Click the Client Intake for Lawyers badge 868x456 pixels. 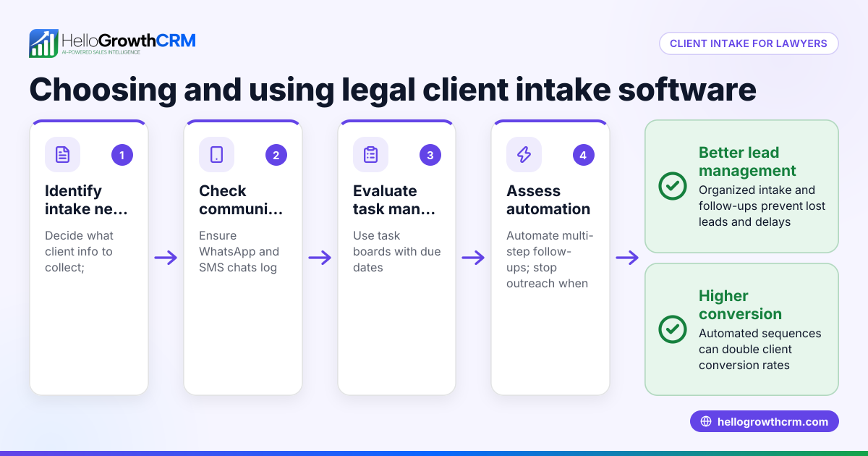coord(749,43)
